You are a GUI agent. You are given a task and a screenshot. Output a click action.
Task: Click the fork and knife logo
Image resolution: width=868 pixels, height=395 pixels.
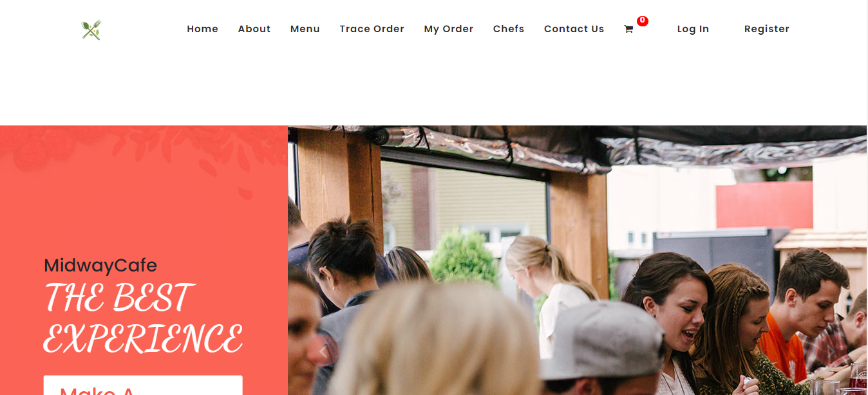coord(91,30)
